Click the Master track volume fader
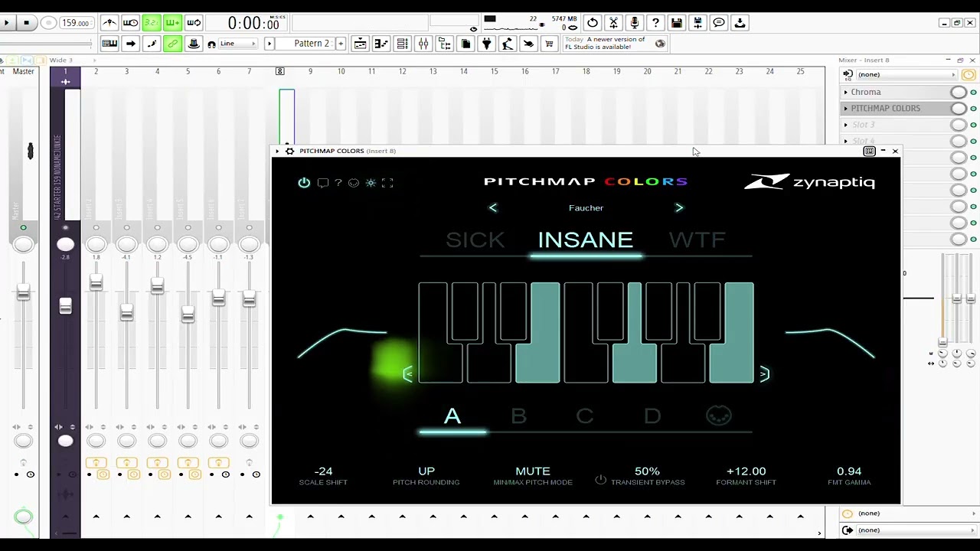 coord(23,292)
